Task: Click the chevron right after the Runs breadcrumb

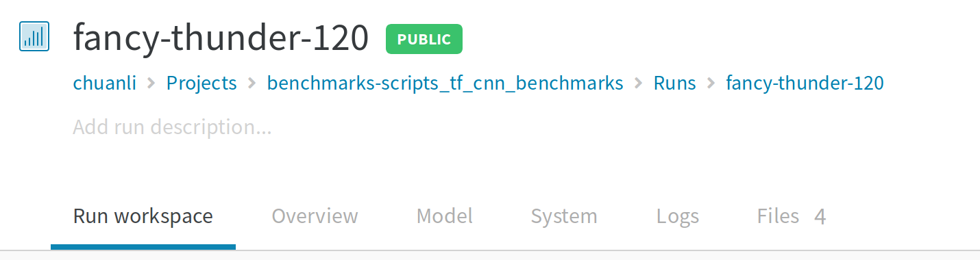Action: (x=711, y=83)
